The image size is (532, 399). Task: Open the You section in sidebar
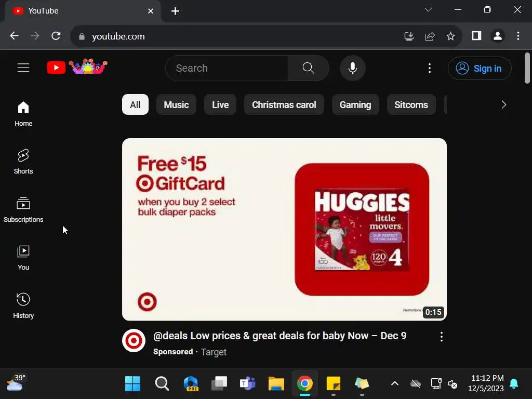point(23,258)
